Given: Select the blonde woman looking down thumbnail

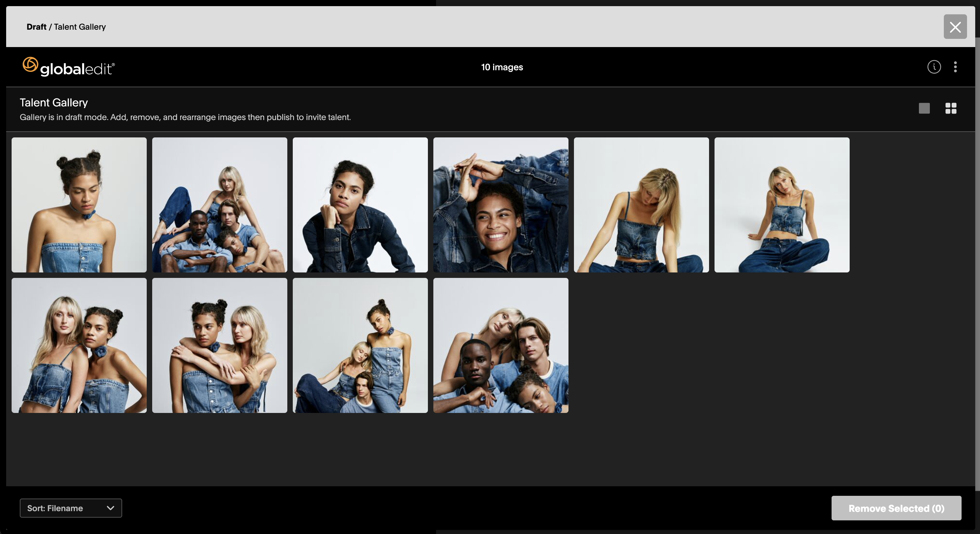Looking at the screenshot, I should point(642,205).
